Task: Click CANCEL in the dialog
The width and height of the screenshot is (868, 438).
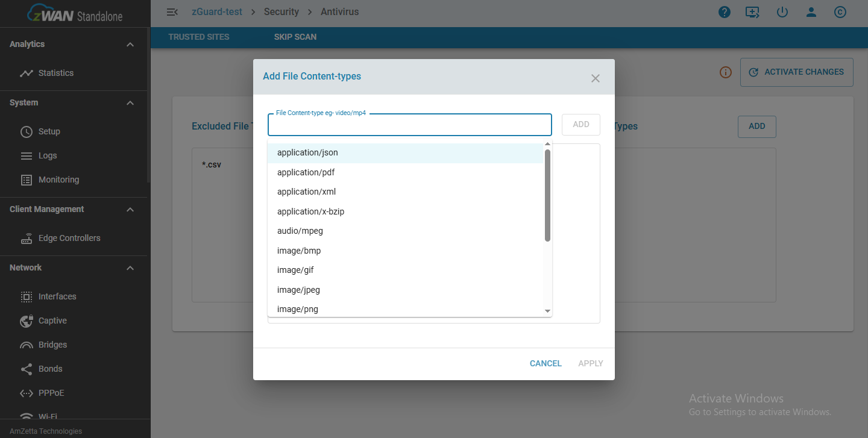Action: click(x=545, y=363)
